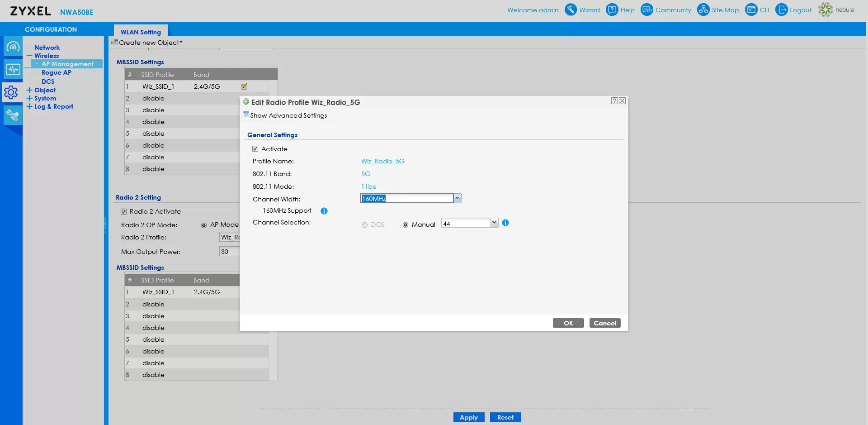The width and height of the screenshot is (868, 425).
Task: Uncheck the Activate checkbox in dialog
Action: [255, 149]
